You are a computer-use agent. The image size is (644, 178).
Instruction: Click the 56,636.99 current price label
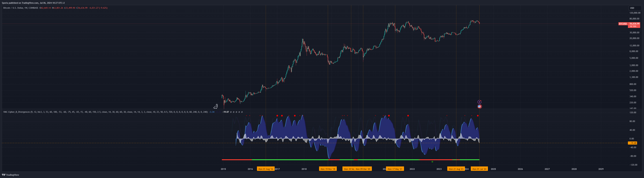(634, 24)
